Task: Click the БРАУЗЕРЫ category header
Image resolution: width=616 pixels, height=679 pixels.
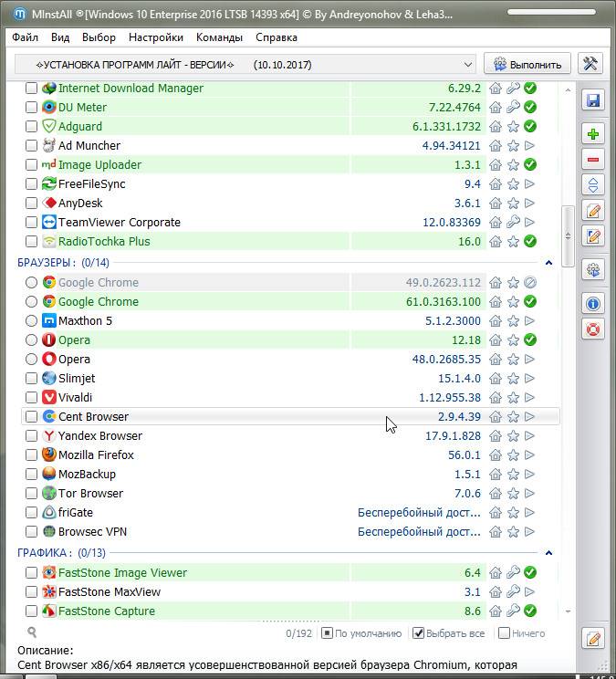Action: pos(63,263)
